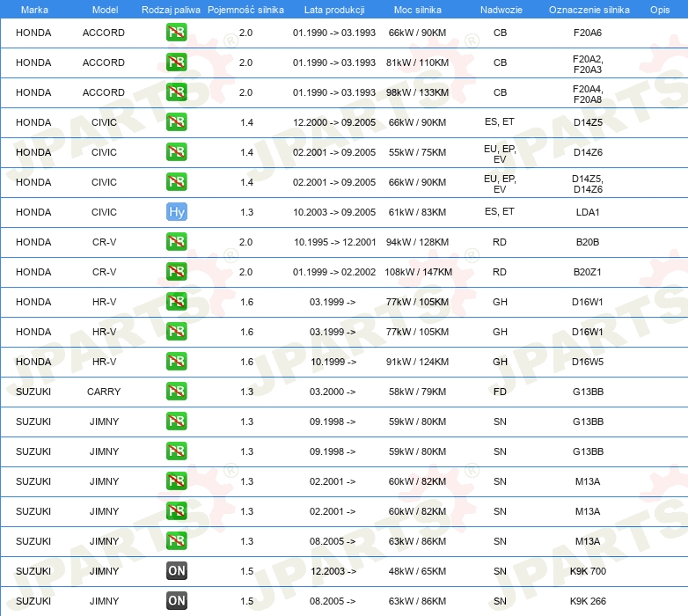
Task: Click the 61kW / 83KM power cell
Action: pyautogui.click(x=417, y=212)
